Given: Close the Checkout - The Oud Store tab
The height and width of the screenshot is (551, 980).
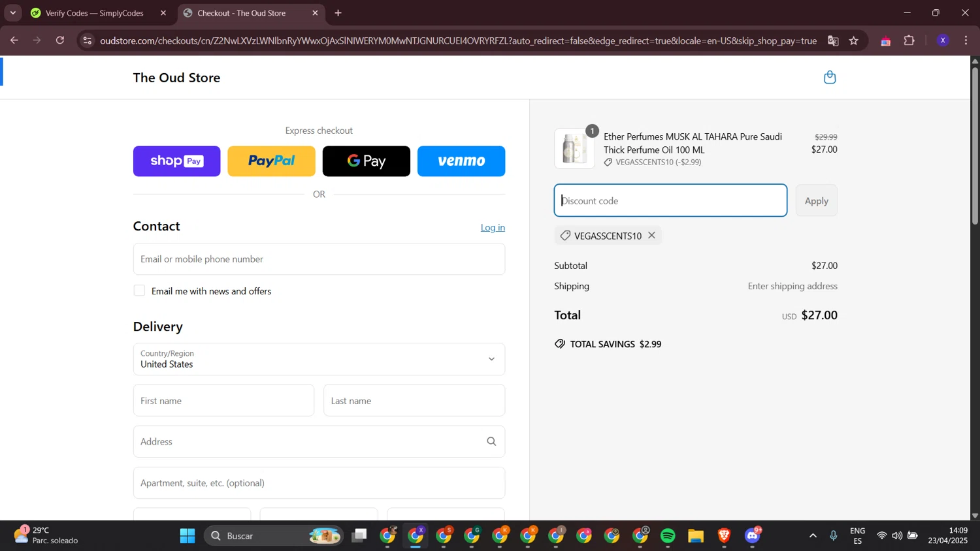Looking at the screenshot, I should click(x=315, y=13).
